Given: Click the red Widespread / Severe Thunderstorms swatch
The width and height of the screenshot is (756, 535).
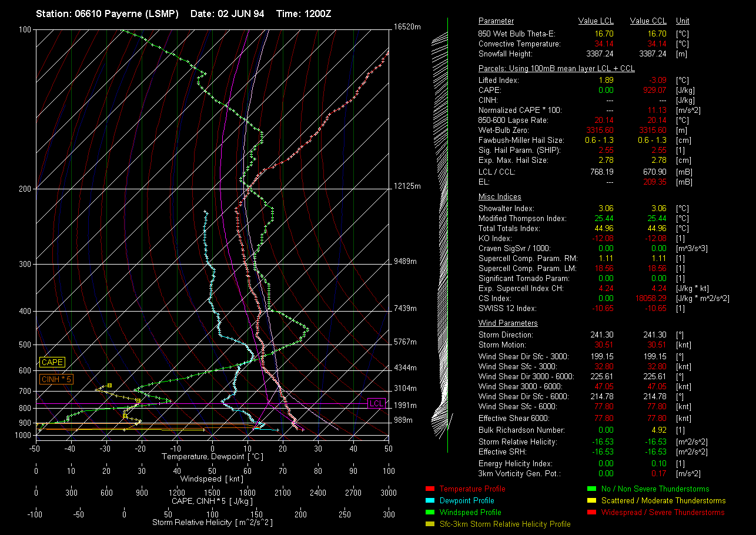Looking at the screenshot, I should tap(591, 513).
